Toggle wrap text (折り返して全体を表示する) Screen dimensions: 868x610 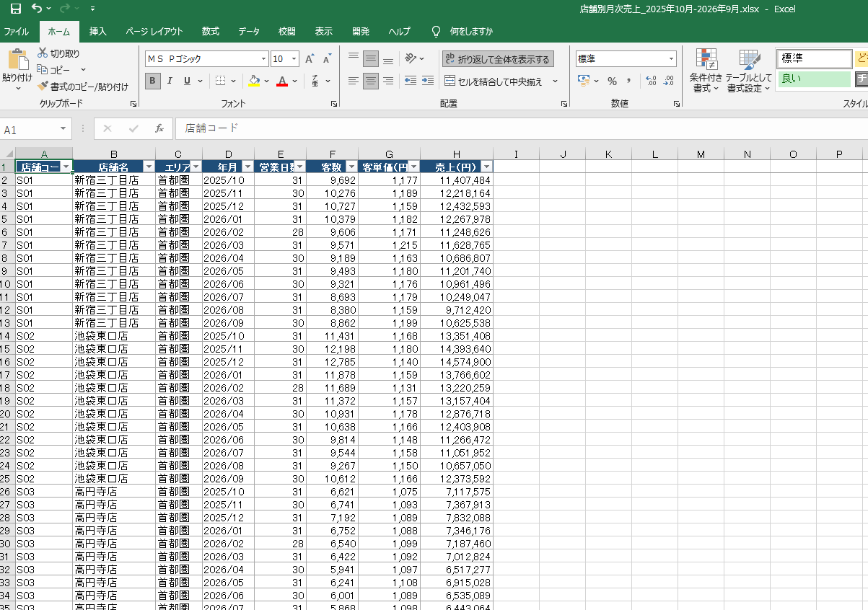(498, 59)
